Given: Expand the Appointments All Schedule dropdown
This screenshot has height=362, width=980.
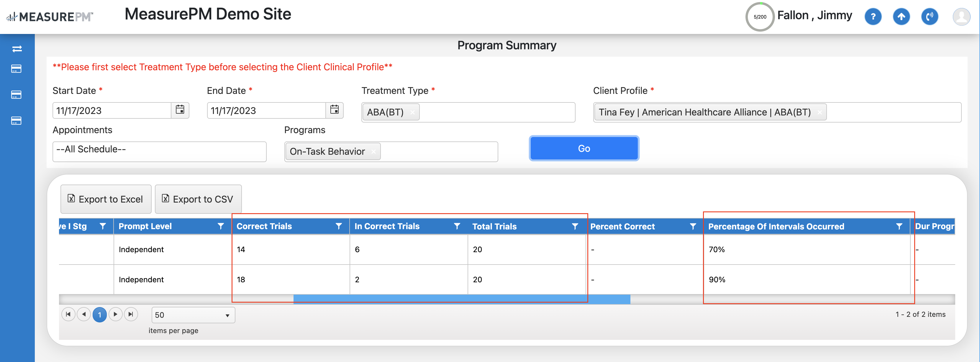Looking at the screenshot, I should pos(159,151).
